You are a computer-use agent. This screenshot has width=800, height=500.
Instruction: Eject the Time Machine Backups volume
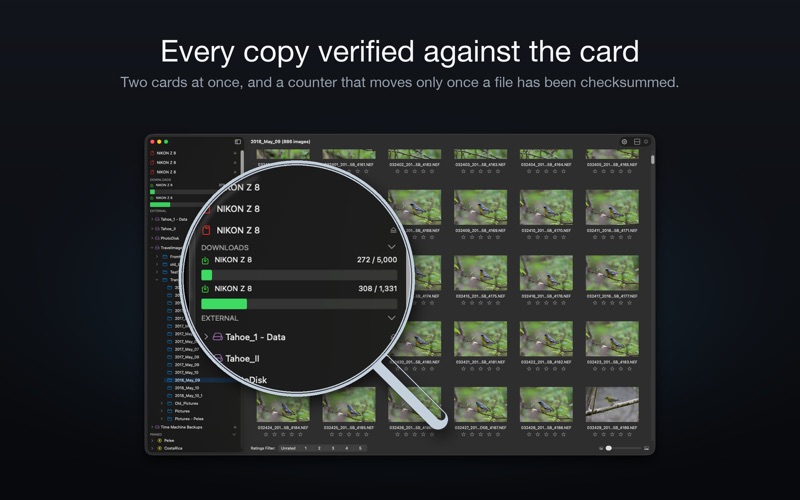point(235,427)
